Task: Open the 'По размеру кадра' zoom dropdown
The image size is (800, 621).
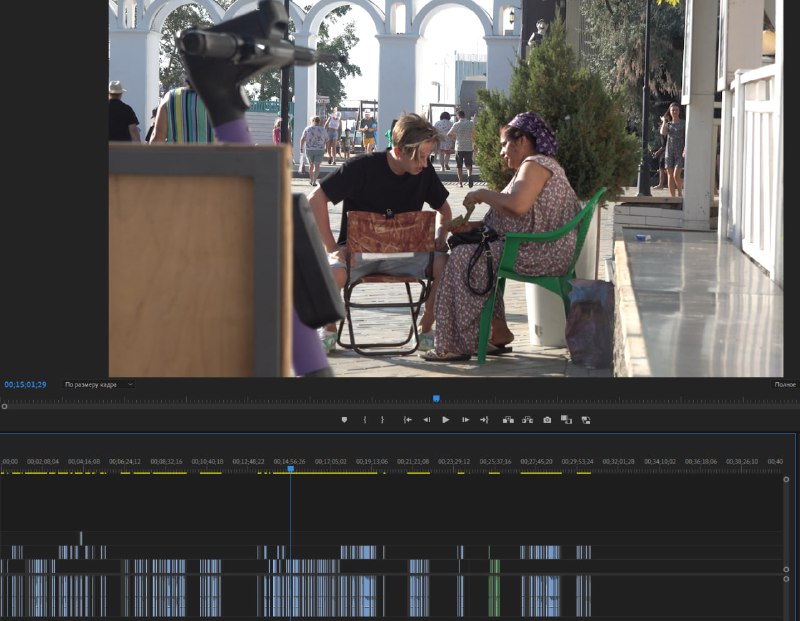Action: pos(98,385)
